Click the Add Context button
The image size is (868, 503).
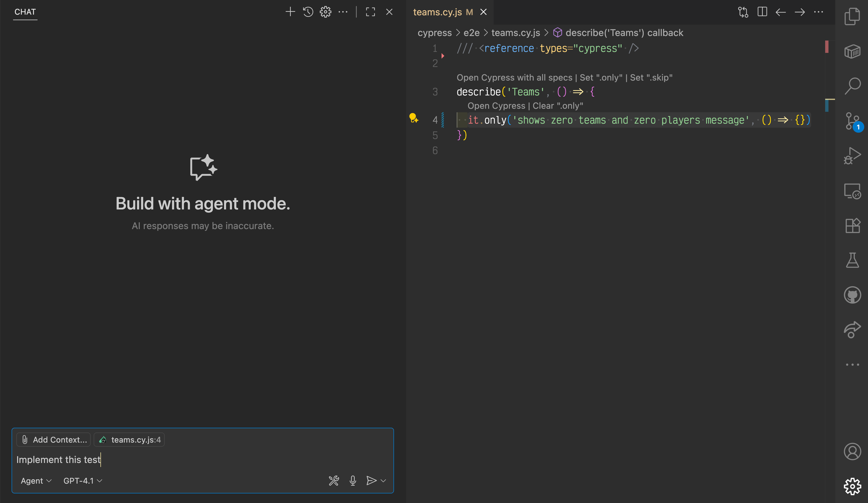click(x=54, y=440)
